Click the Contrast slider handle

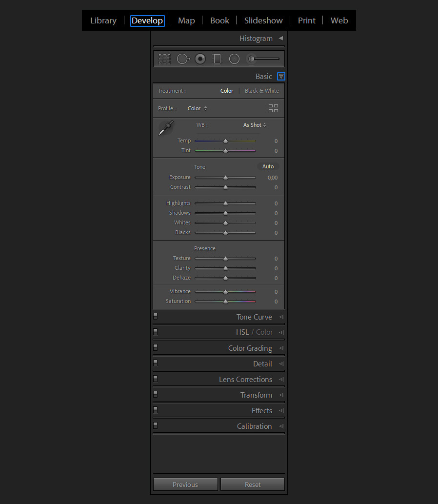[226, 187]
